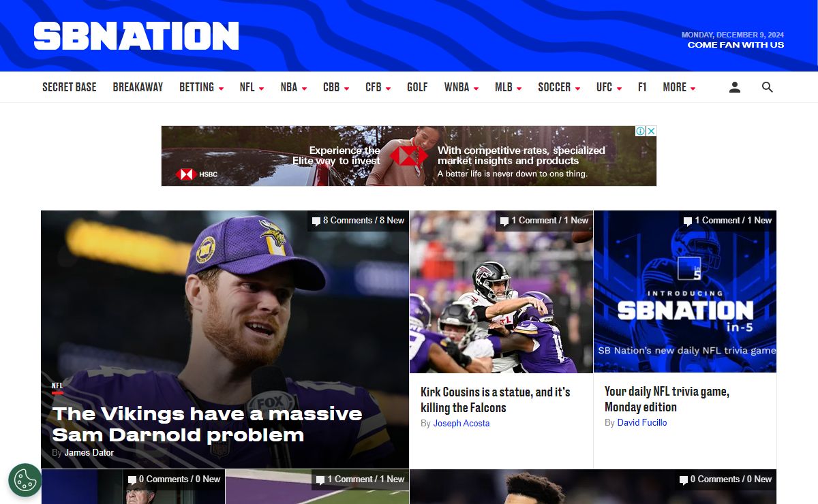Click the search magnifier icon

tap(767, 87)
